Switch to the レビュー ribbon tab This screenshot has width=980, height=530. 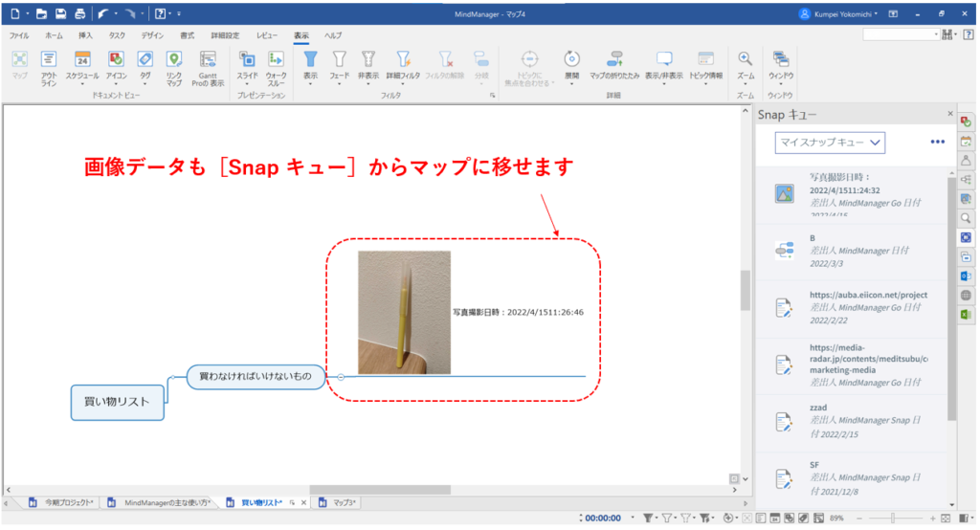[x=266, y=35]
